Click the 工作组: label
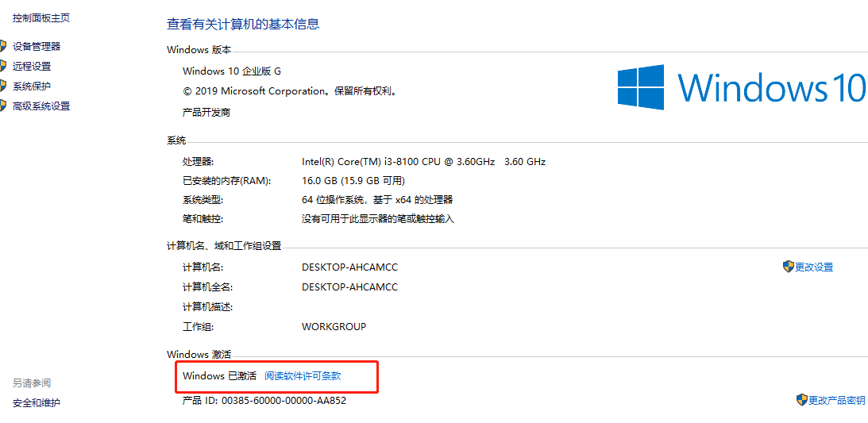868x423 pixels. [199, 326]
